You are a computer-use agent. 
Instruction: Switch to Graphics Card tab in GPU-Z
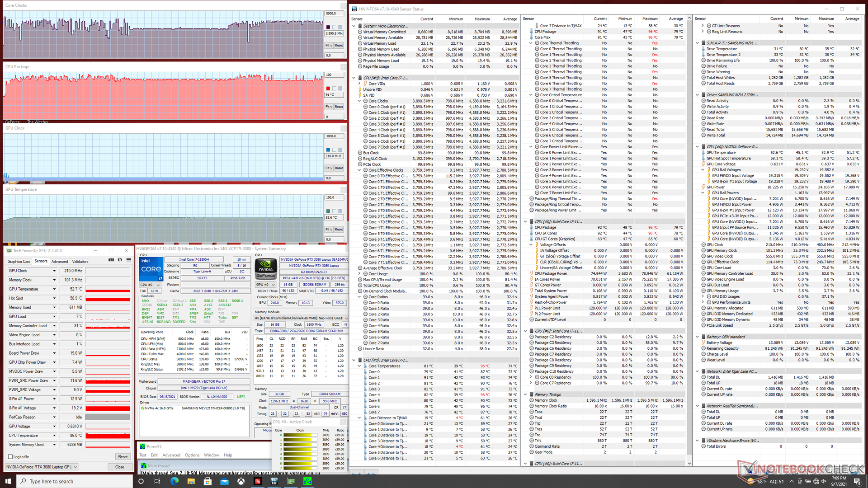pos(19,262)
